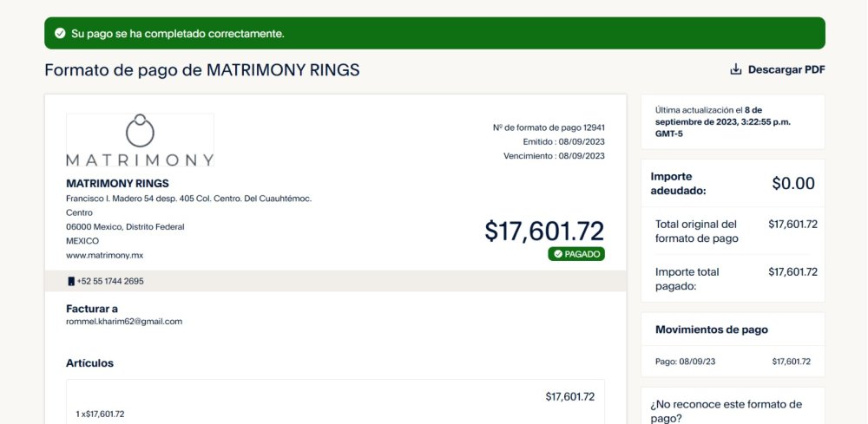Open the Pago: 08/09/23 payment entry
This screenshot has width=868, height=424.
[x=733, y=362]
